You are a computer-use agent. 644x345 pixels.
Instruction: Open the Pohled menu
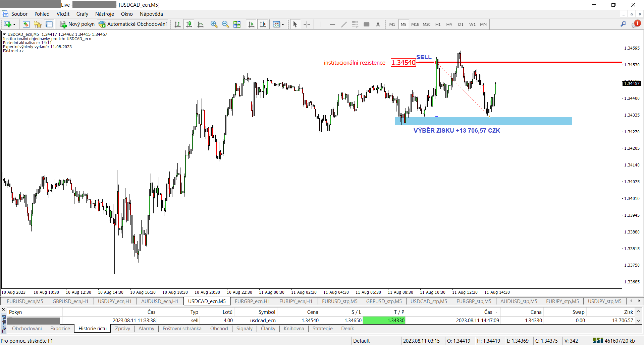42,14
